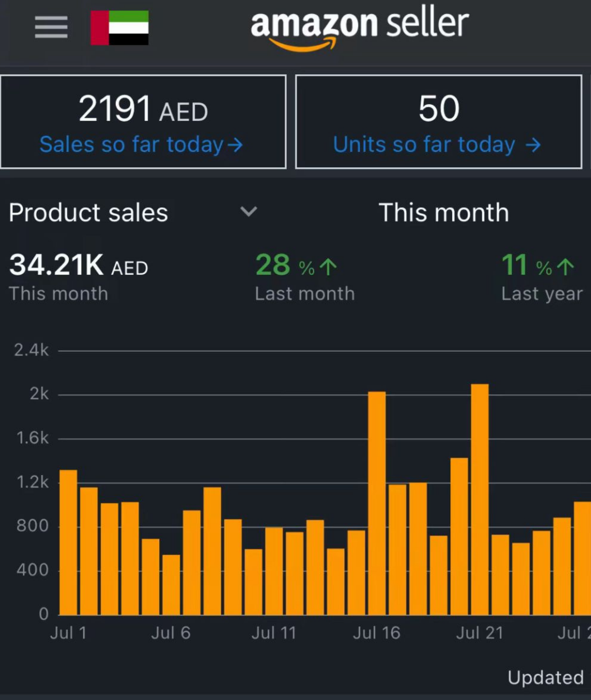Click the 400 y-axis label

pyautogui.click(x=32, y=570)
